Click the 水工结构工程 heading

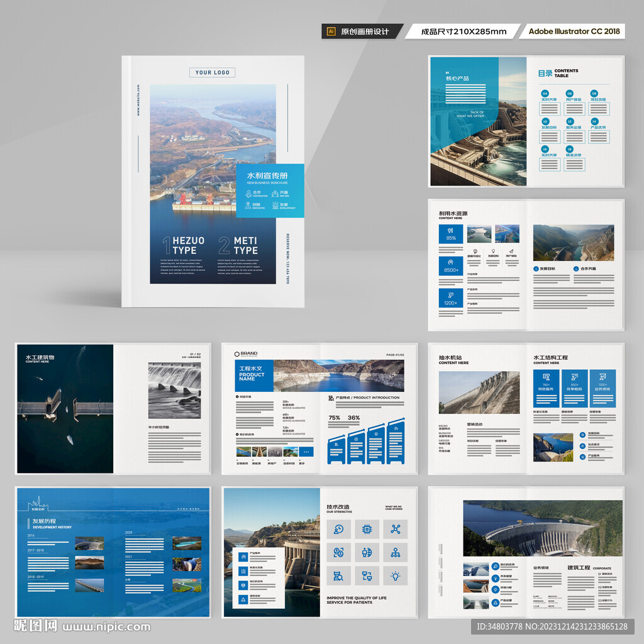click(x=550, y=357)
